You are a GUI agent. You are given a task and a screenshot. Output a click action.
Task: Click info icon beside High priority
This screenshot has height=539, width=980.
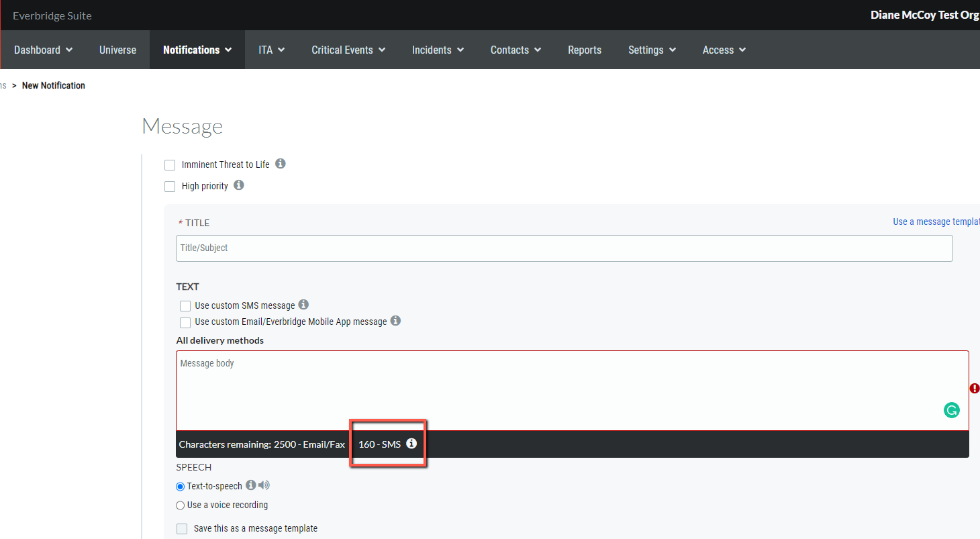click(239, 185)
